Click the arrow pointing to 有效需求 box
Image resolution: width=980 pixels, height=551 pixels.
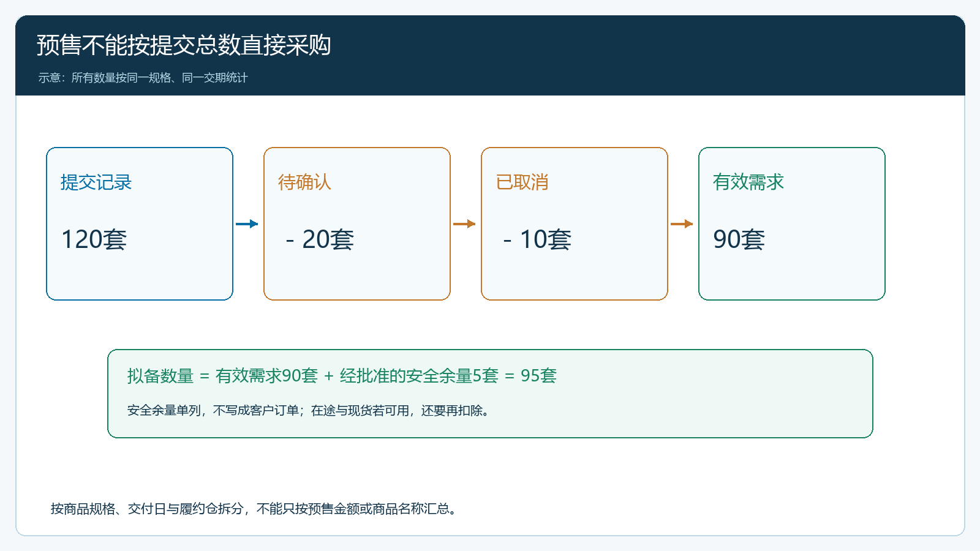pos(682,223)
